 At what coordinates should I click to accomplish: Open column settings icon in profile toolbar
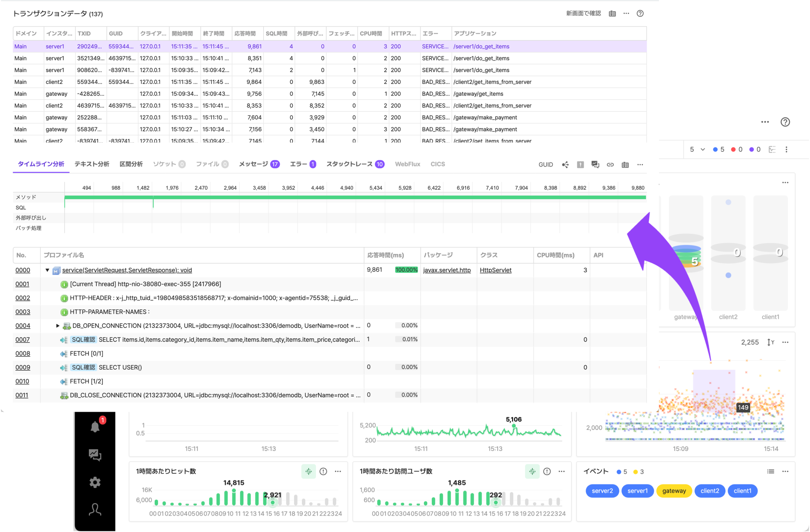click(x=625, y=165)
